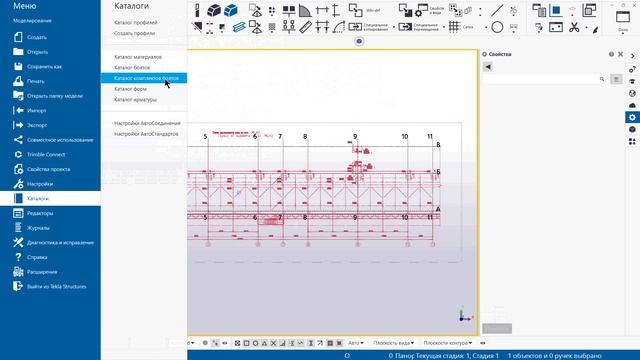Viewport: 640px width, 360px height.
Task: Open Свойства вида view properties tool
Action: click(x=430, y=11)
